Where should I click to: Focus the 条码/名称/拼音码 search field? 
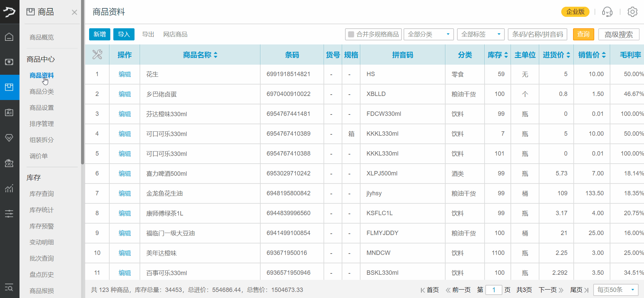(x=537, y=34)
